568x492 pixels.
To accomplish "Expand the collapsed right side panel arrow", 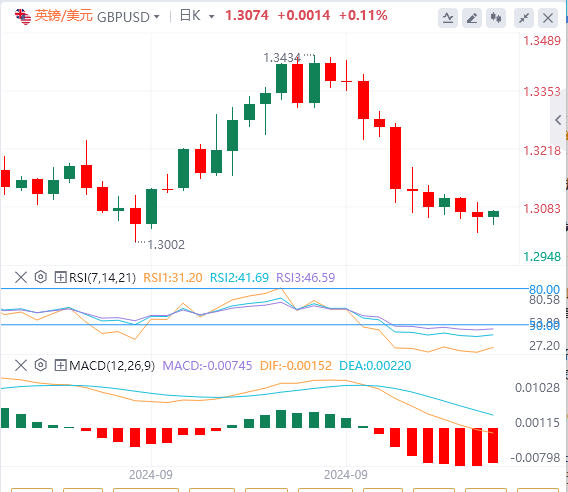I will pos(558,120).
